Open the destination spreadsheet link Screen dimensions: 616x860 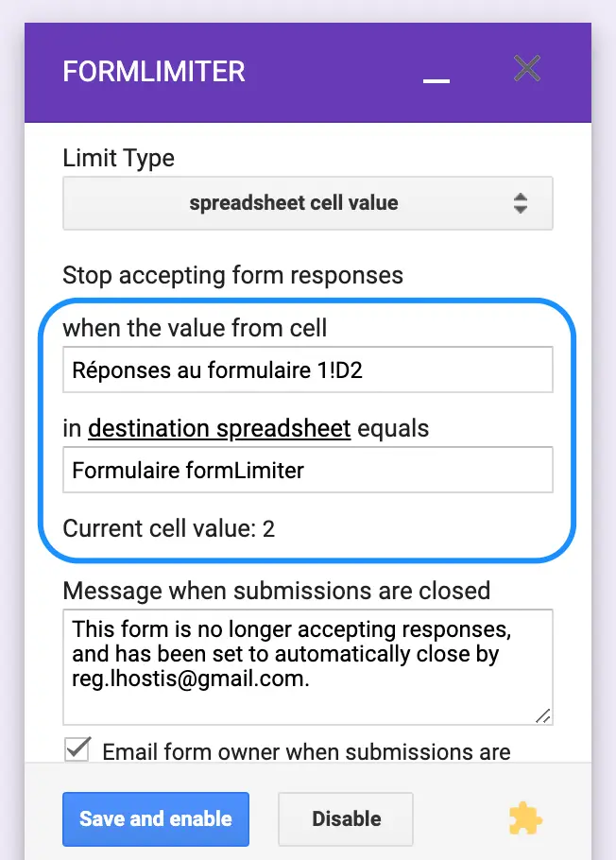pyautogui.click(x=219, y=428)
